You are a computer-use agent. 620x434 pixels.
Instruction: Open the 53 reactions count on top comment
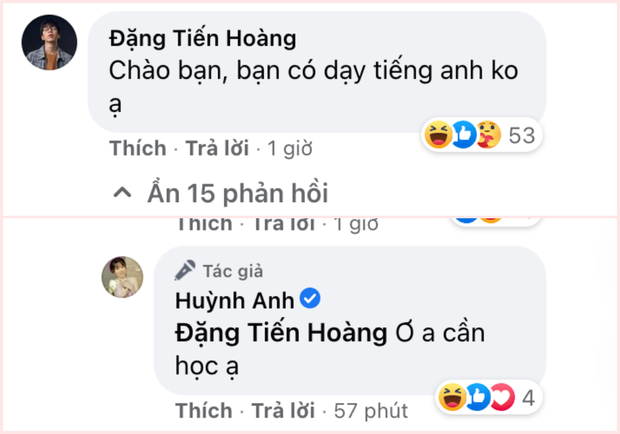522,136
